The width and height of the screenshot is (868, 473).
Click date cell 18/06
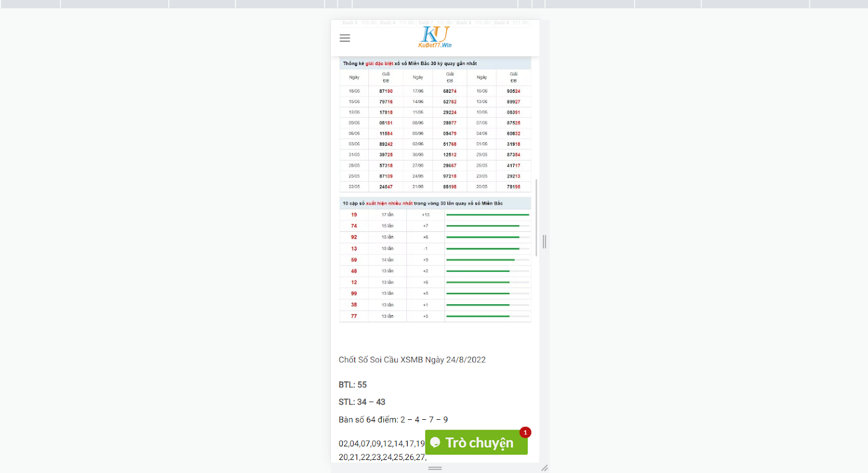click(354, 91)
